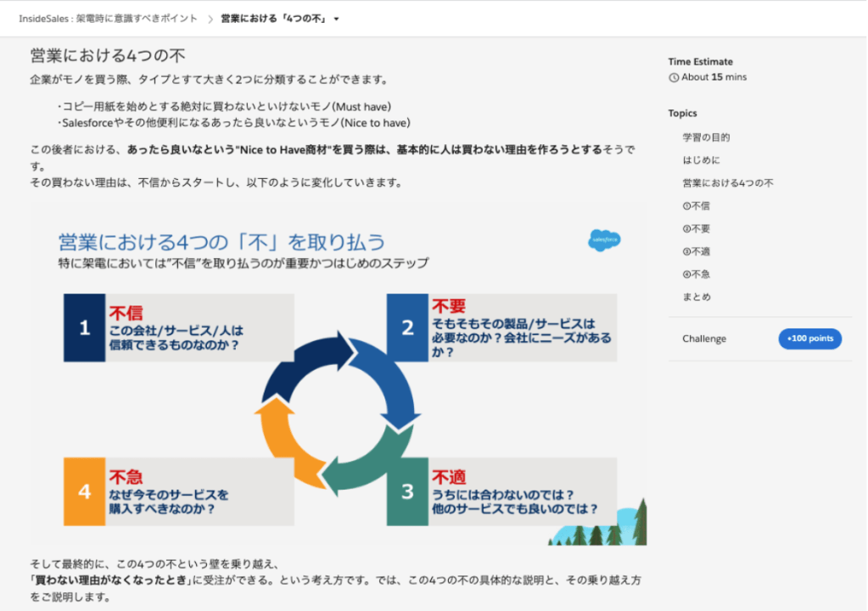This screenshot has height=611, width=868.
Task: Open the 営業における「4つの不」 unit dropdown
Action: [273, 19]
